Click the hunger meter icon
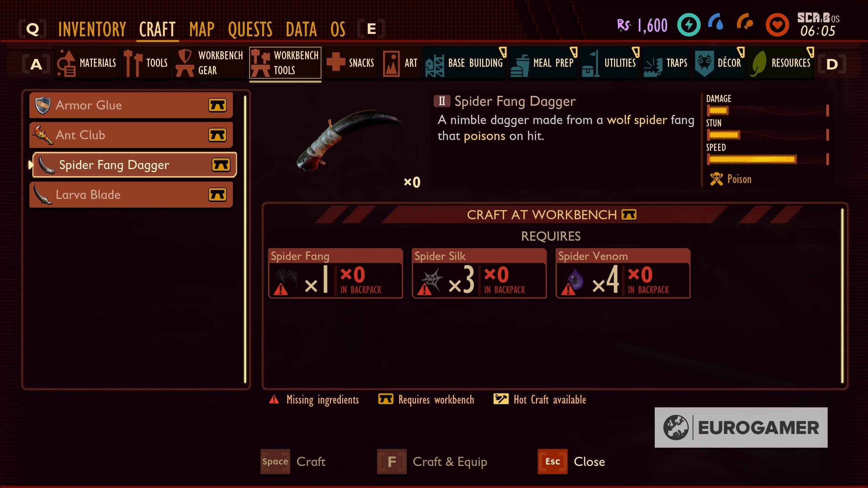This screenshot has height=488, width=868. pos(745,22)
